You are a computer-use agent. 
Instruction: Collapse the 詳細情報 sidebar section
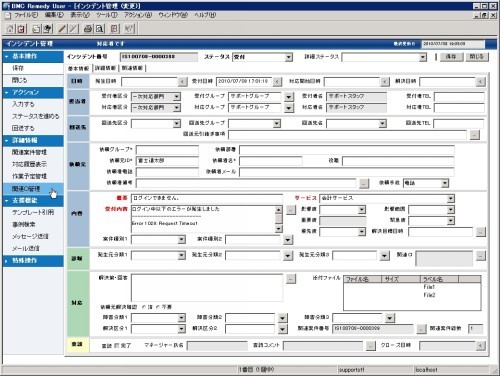[7, 141]
